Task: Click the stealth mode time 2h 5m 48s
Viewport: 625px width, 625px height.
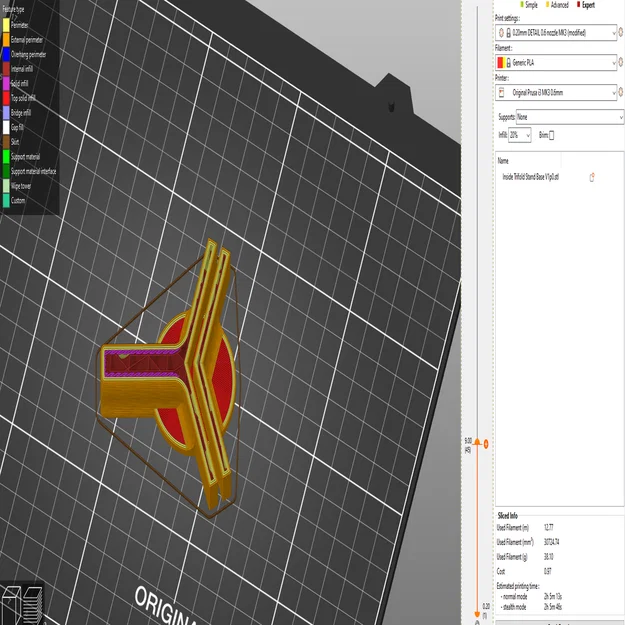Action: [x=552, y=607]
